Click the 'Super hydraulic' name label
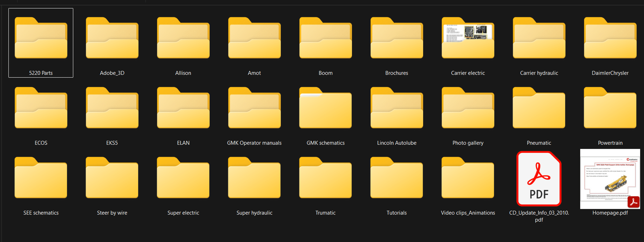Image resolution: width=644 pixels, height=242 pixels. pos(255,213)
